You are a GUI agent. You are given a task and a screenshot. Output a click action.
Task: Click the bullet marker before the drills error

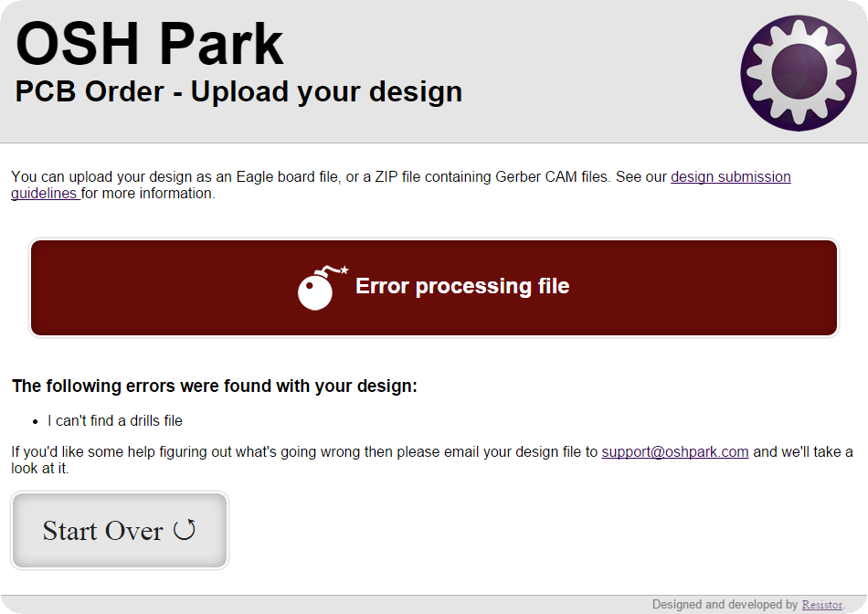pyautogui.click(x=36, y=421)
